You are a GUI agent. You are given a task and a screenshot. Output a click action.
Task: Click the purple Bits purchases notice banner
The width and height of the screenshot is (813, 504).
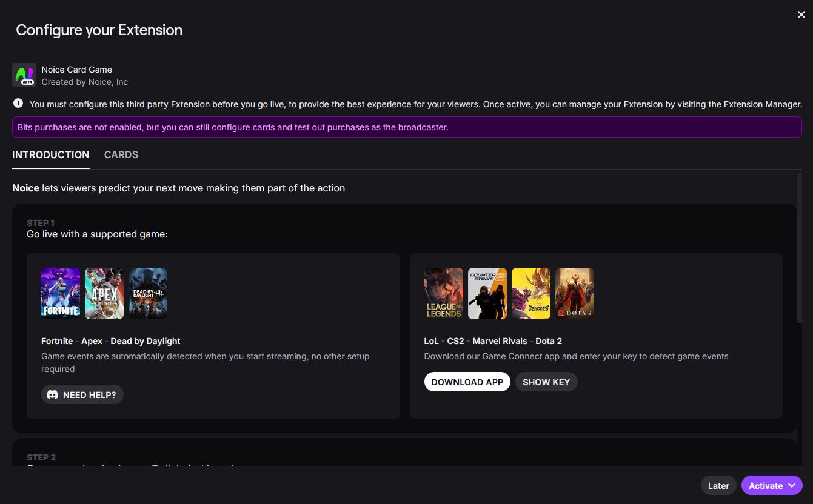coord(407,127)
